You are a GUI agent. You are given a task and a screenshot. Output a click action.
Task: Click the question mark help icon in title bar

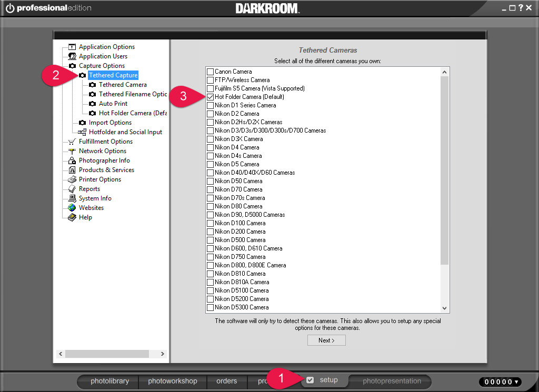[x=521, y=7]
